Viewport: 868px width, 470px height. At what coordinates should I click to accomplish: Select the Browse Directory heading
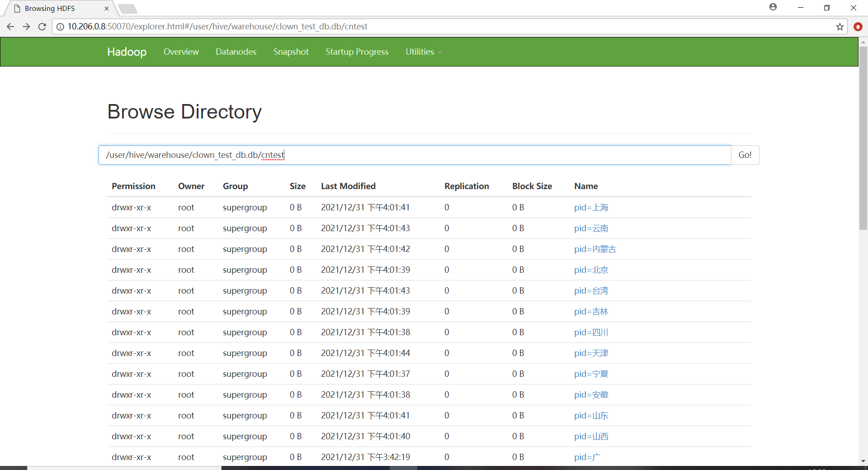coord(184,112)
